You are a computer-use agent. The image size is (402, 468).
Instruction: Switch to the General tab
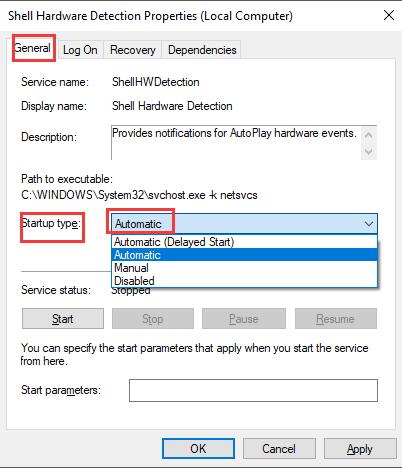[x=34, y=49]
